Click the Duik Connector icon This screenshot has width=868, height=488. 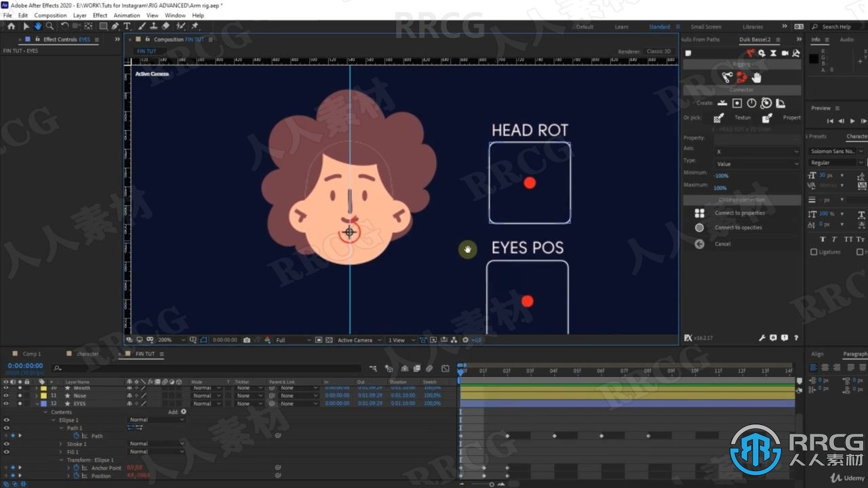[741, 77]
